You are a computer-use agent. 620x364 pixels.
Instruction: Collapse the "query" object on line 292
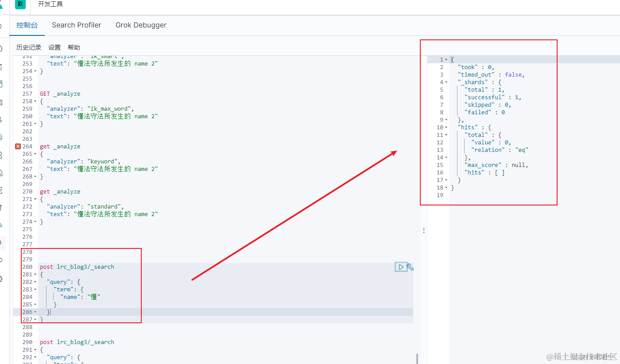coord(35,357)
